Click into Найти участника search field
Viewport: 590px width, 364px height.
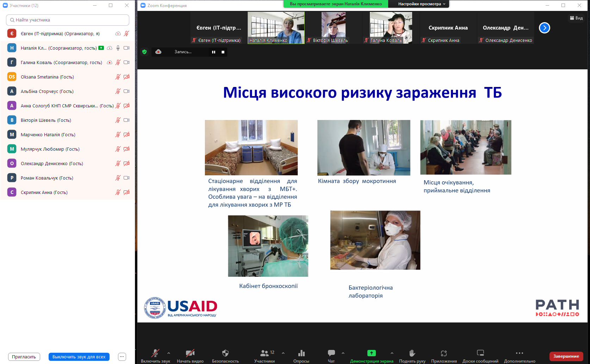point(68,20)
